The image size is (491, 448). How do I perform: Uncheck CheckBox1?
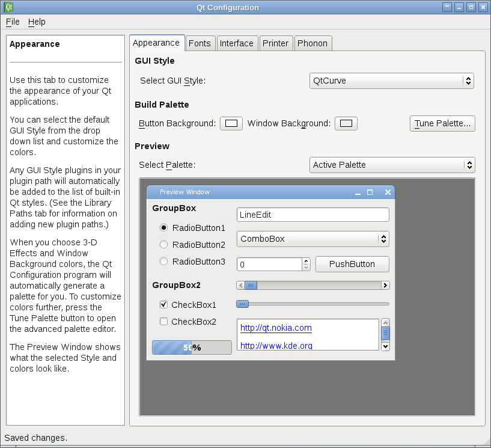(188, 305)
